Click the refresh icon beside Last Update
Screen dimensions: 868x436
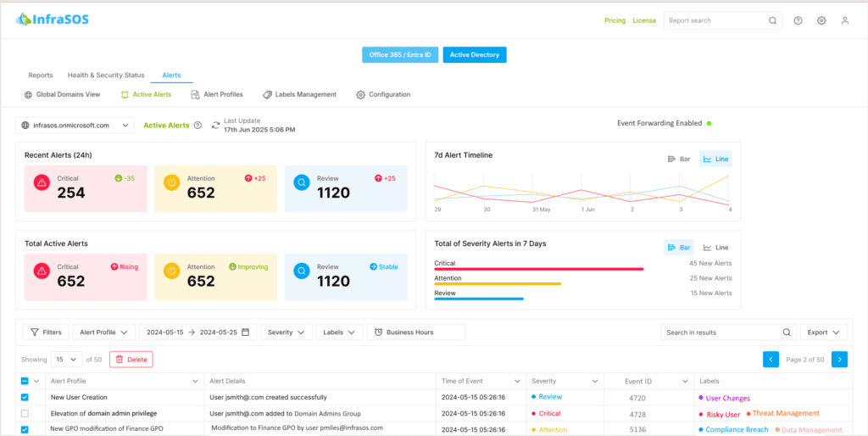(x=215, y=126)
